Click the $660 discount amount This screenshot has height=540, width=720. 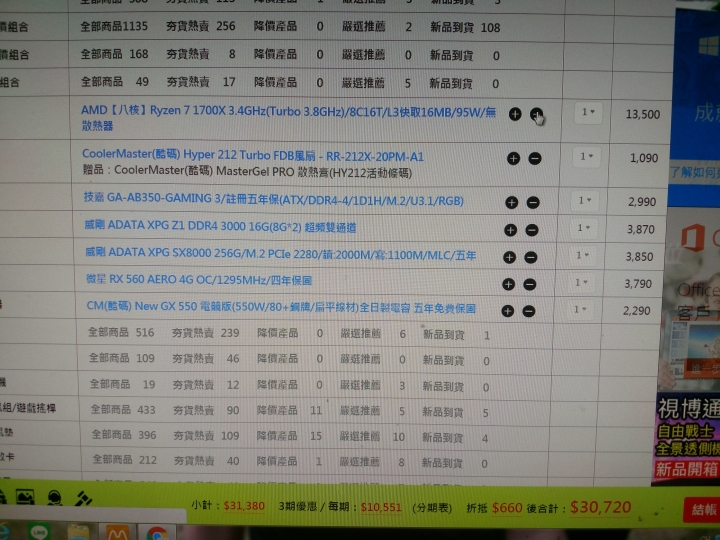point(507,507)
